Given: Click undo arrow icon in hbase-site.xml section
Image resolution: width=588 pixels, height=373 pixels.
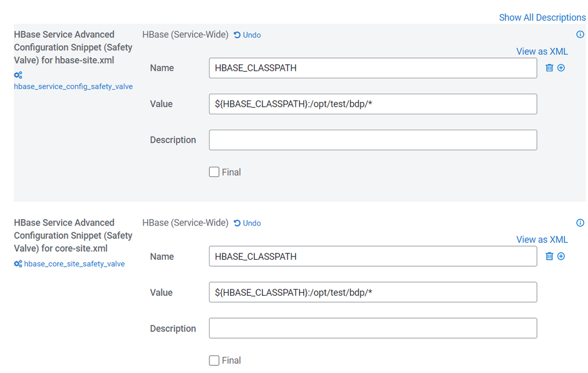Looking at the screenshot, I should tap(237, 35).
